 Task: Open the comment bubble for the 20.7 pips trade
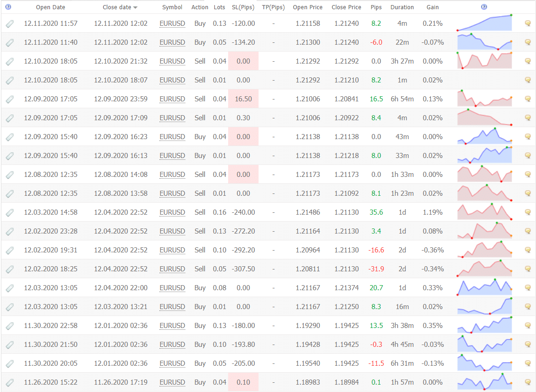click(x=528, y=288)
